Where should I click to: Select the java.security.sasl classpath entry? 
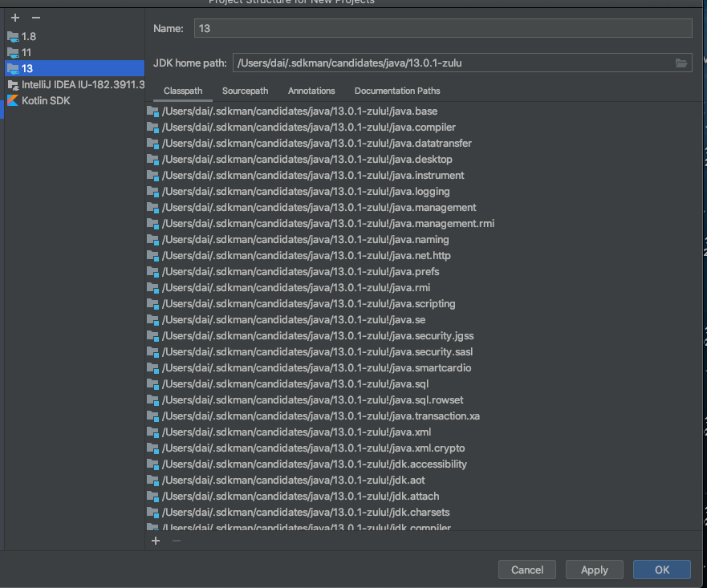[424, 352]
